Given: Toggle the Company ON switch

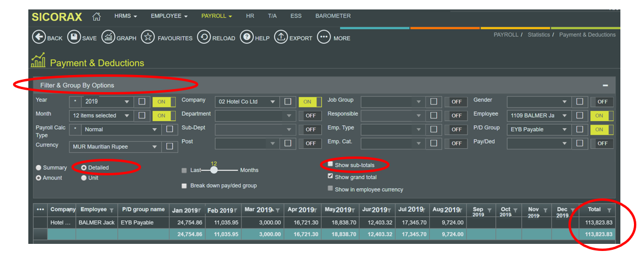Looking at the screenshot, I should (308, 102).
